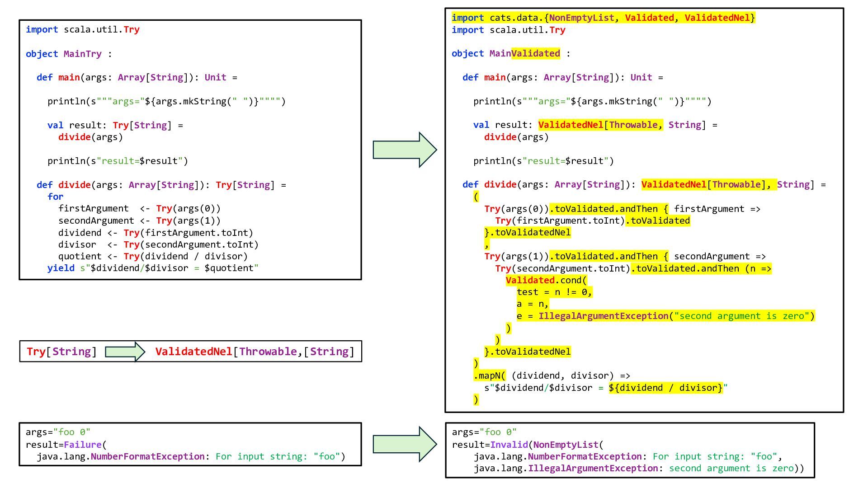Click the IllegalArgumentException output line
868x488 pixels.
pyautogui.click(x=639, y=468)
